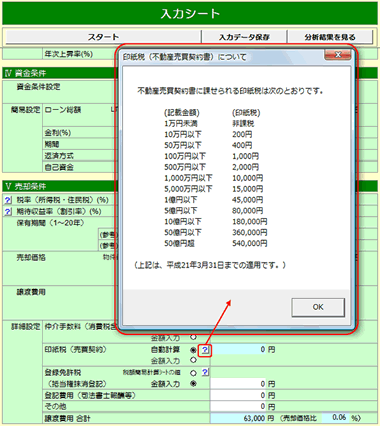Select 登録免許税 税額簡易計算シートの値 radio
This screenshot has width=380, height=426.
(193, 373)
